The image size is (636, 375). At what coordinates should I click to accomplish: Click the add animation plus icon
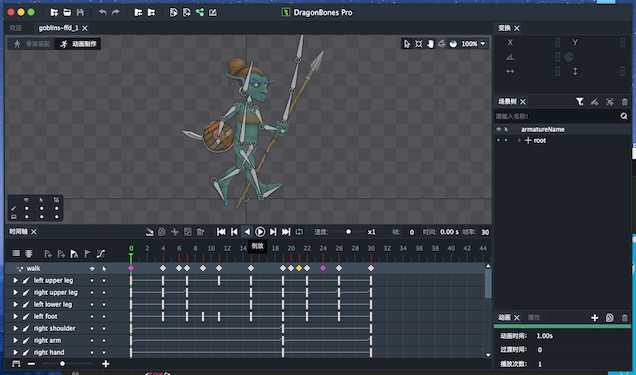tap(595, 318)
